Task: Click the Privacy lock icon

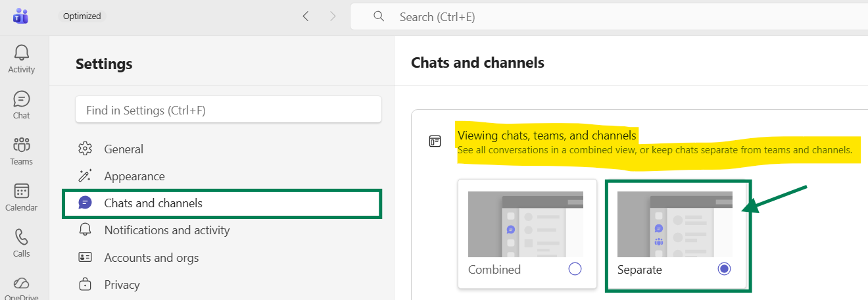Action: [85, 285]
